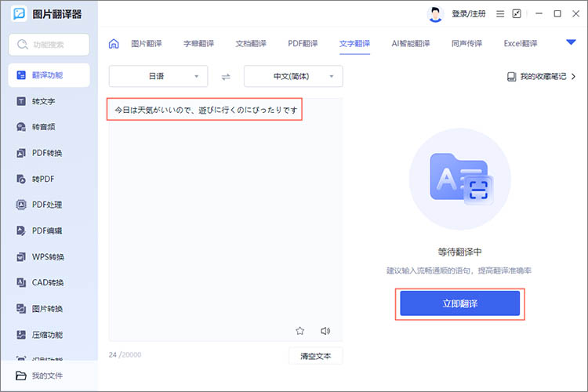Open the 字幕翻译 tab
The image size is (588, 392).
(x=198, y=44)
